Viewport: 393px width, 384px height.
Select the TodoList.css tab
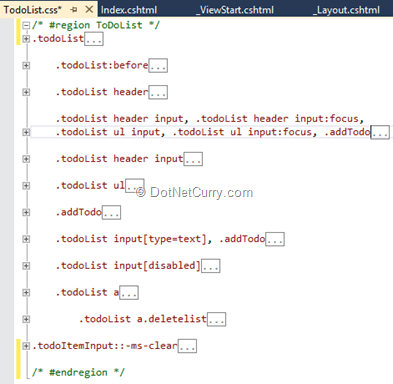point(33,10)
